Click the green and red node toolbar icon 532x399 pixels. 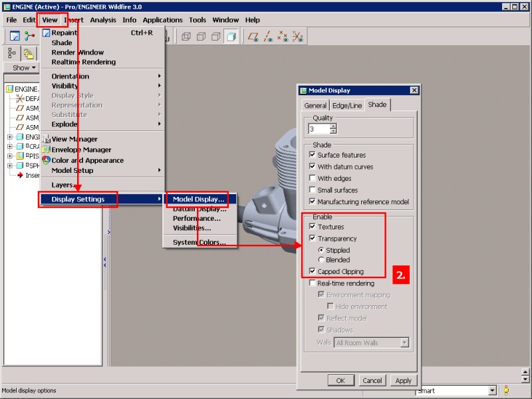(x=29, y=36)
